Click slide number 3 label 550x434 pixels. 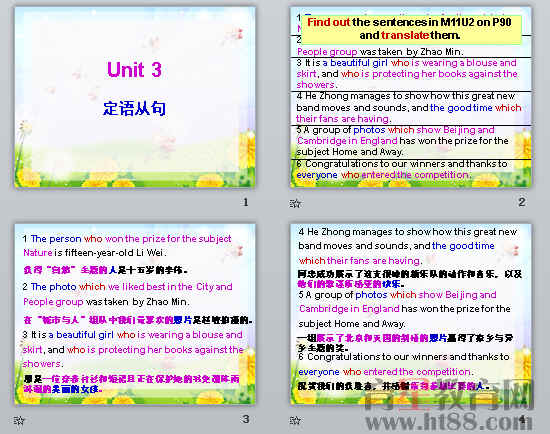click(246, 419)
